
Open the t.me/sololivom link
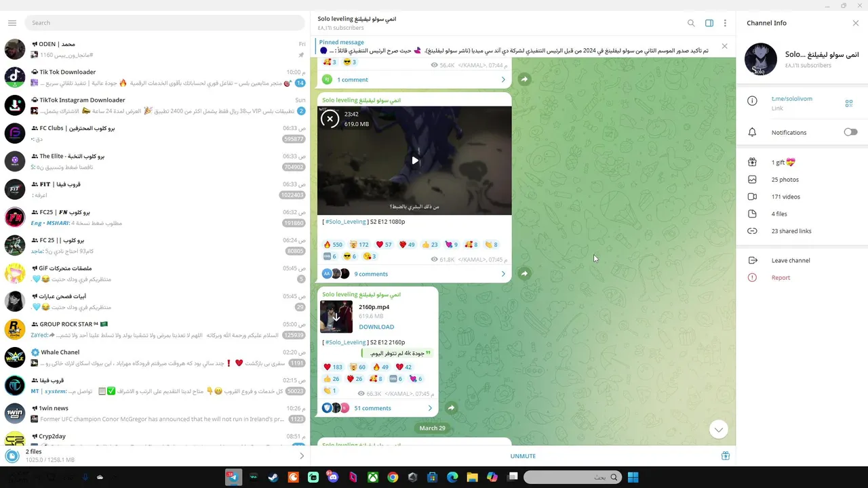point(791,99)
